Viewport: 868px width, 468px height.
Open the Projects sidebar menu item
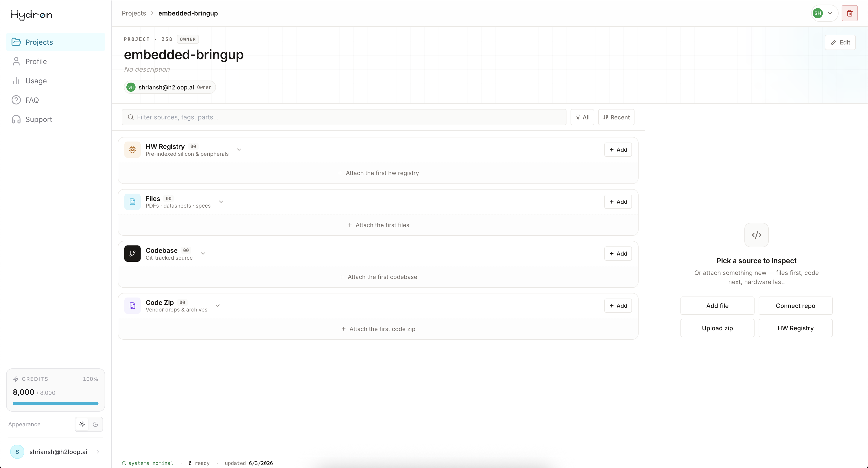(56, 42)
